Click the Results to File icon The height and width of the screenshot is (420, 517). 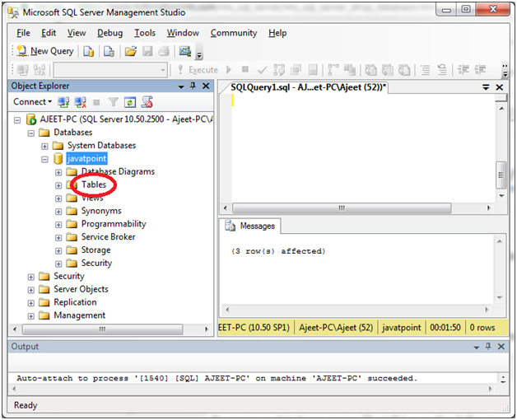point(404,70)
